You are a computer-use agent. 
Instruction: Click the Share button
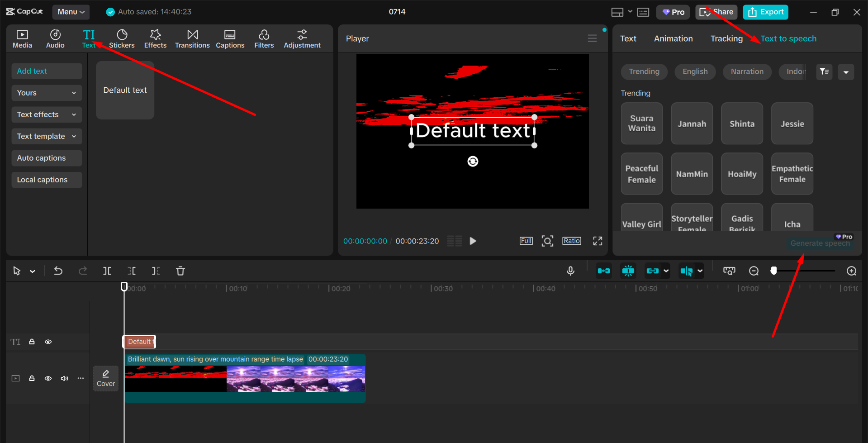pyautogui.click(x=716, y=12)
